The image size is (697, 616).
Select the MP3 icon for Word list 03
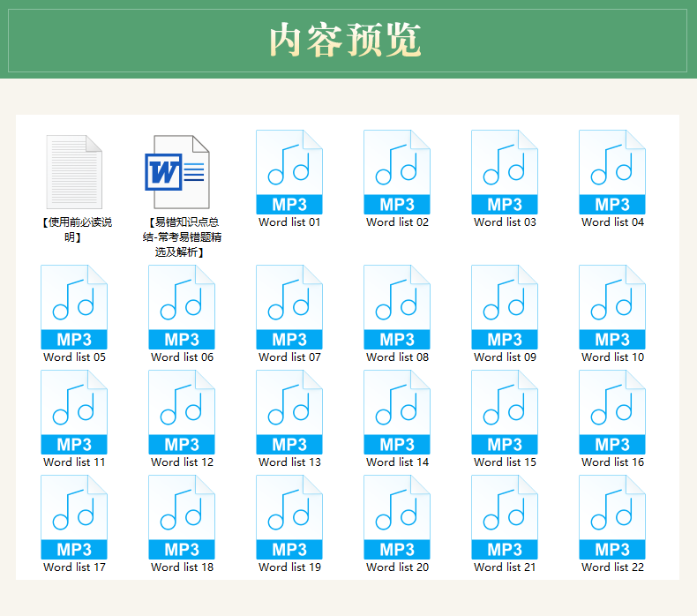coord(505,172)
